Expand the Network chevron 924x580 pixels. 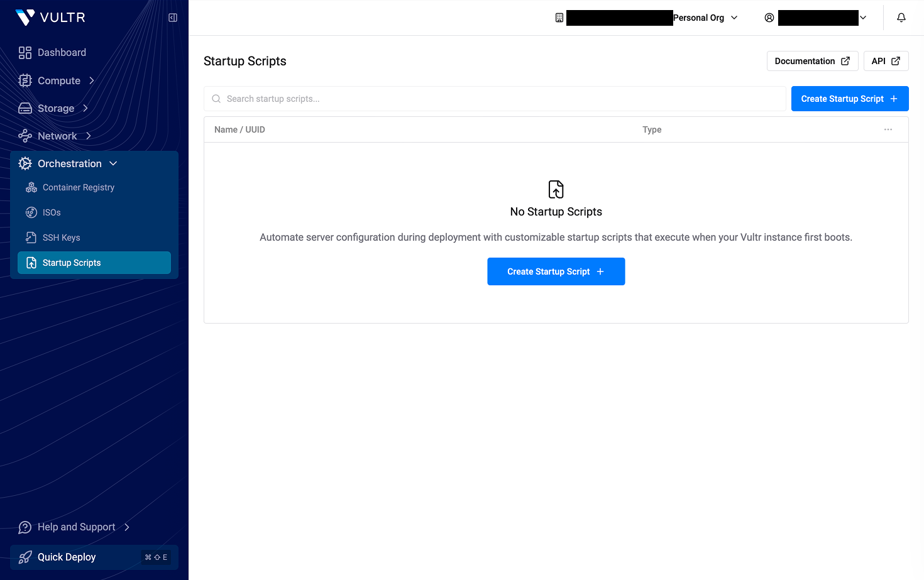(89, 136)
